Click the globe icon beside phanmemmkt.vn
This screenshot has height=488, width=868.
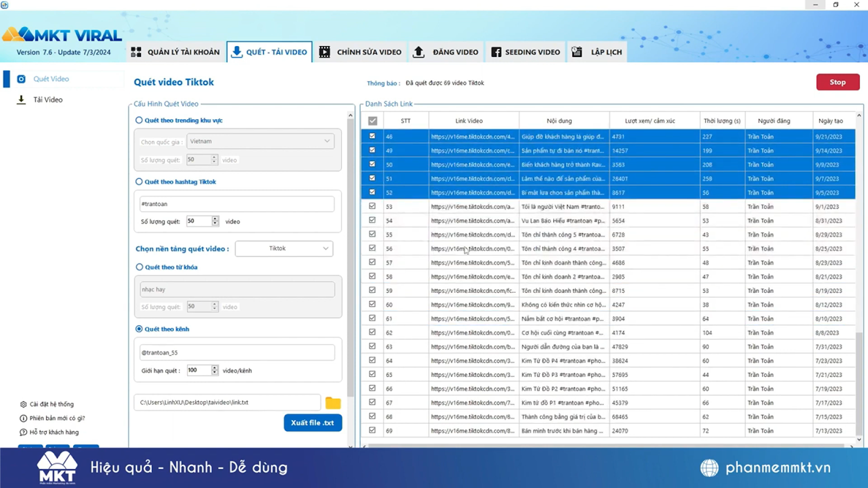click(x=709, y=467)
